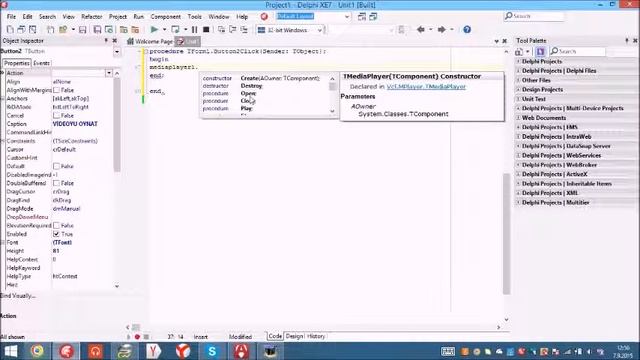Open the Button2 component selector dropdown

[x=117, y=51]
